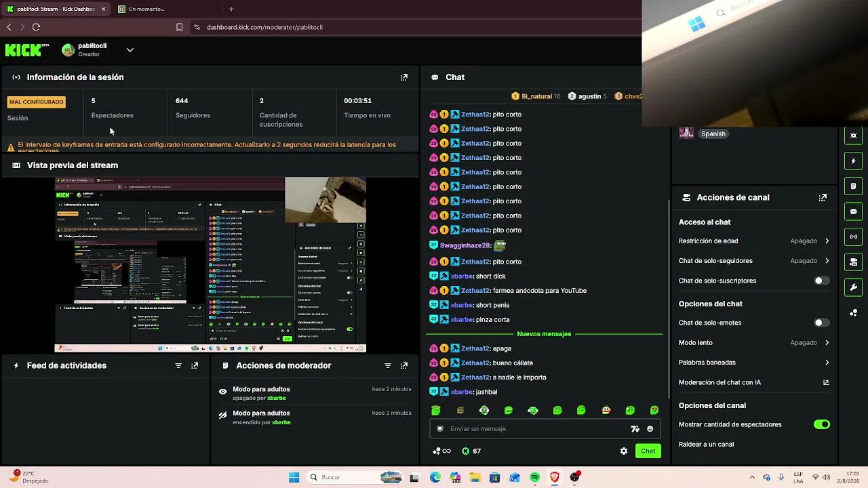The image size is (868, 488).
Task: Click the document icon in right sidebar
Action: [854, 186]
